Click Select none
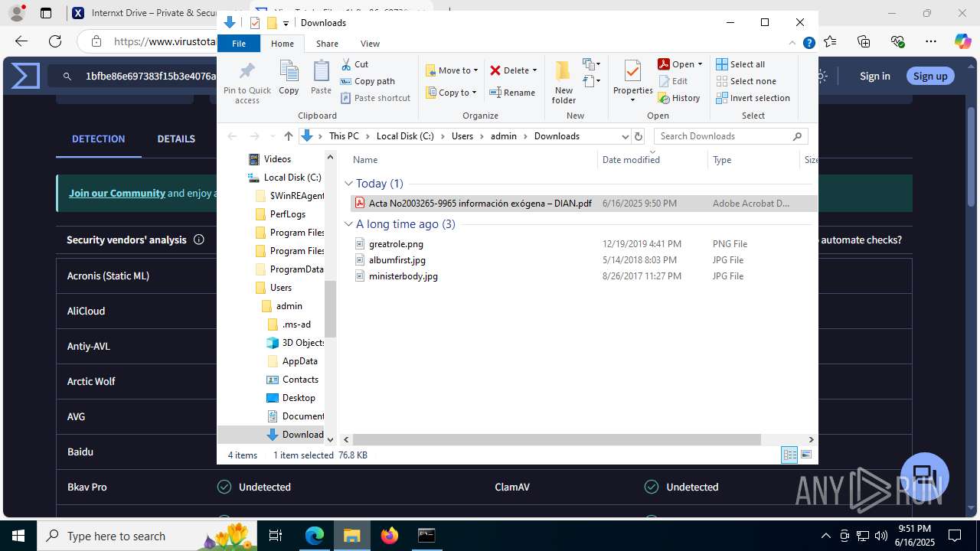 tap(746, 81)
